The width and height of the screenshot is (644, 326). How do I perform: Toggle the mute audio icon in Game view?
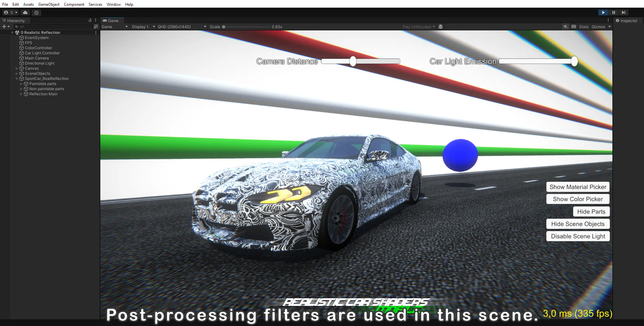pos(565,27)
